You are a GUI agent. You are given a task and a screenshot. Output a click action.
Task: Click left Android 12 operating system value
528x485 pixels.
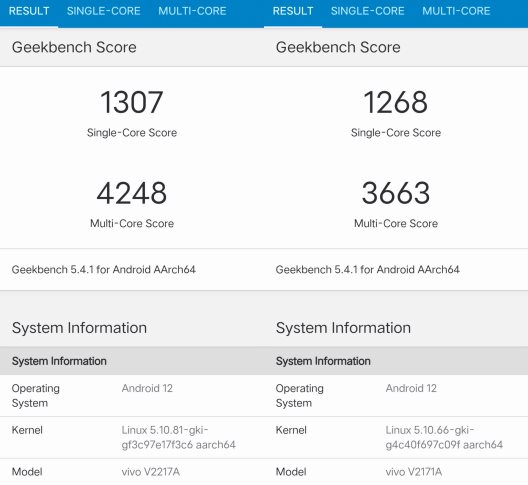tap(147, 388)
